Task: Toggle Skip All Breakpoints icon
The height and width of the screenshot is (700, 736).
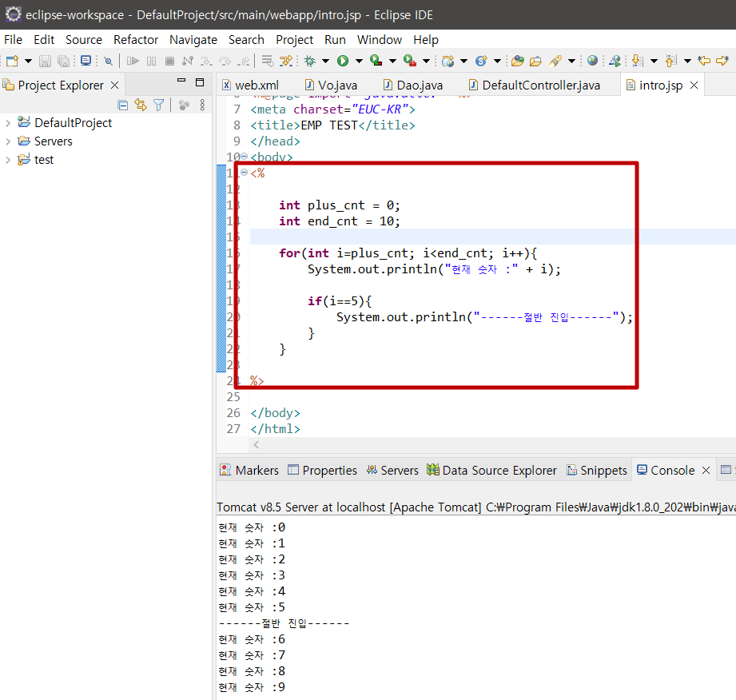Action: click(x=109, y=61)
